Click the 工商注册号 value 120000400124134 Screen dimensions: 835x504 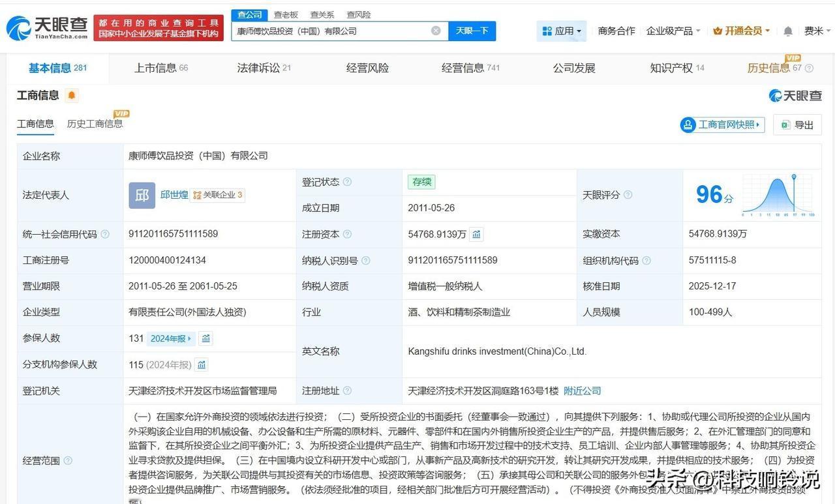click(x=167, y=260)
